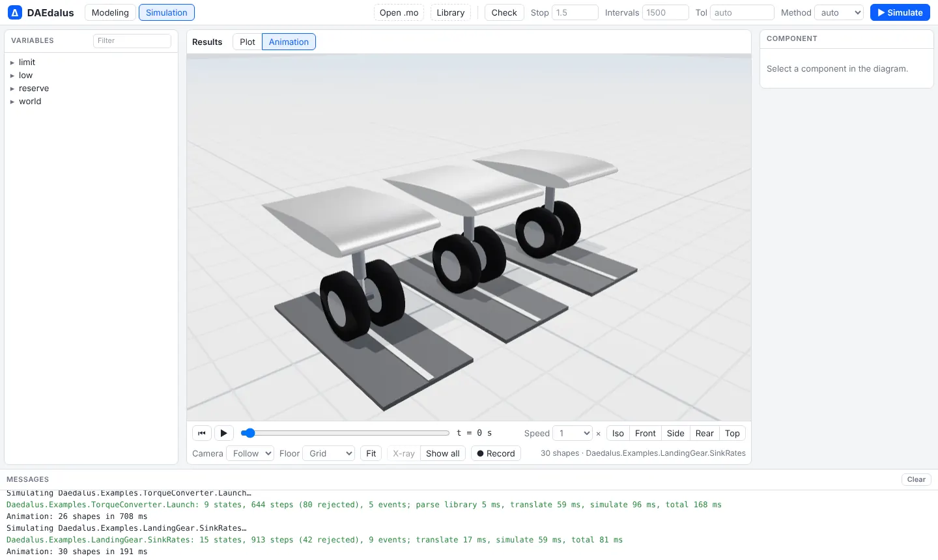Click the TorqueConverter.Launch stats message line
The image size is (938, 560).
click(x=364, y=505)
